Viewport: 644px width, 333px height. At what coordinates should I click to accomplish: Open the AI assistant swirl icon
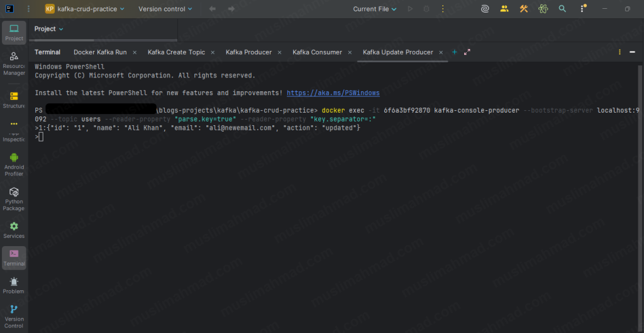(x=485, y=9)
